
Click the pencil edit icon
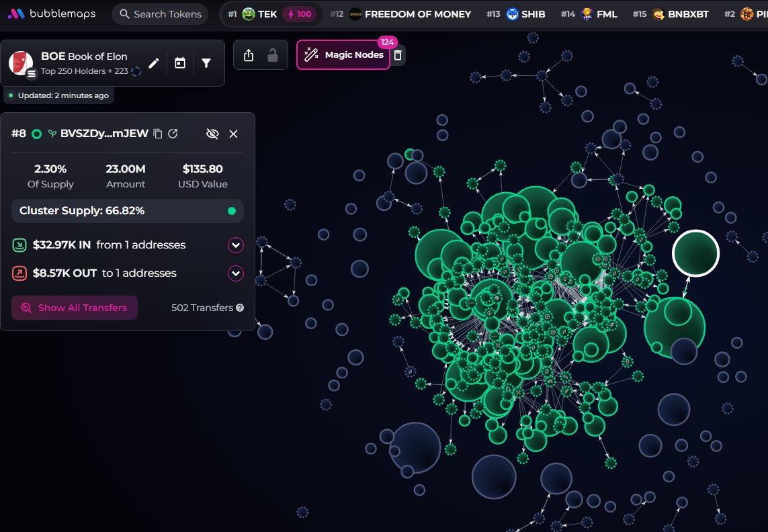(x=154, y=63)
